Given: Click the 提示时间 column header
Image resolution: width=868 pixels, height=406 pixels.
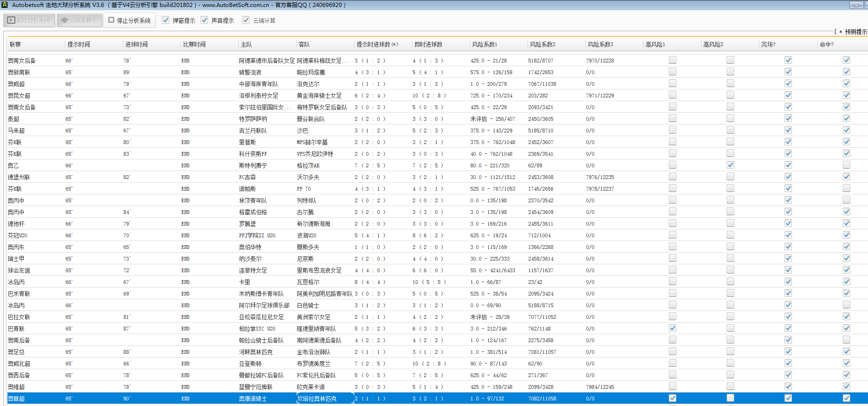Looking at the screenshot, I should tap(79, 45).
